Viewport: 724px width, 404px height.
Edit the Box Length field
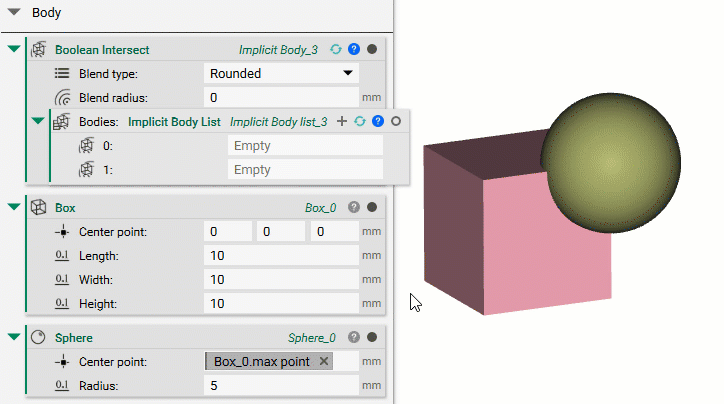coord(281,255)
